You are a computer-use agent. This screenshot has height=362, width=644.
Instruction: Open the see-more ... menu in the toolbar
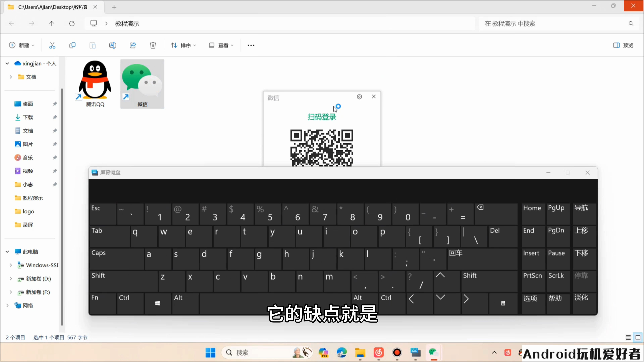point(251,45)
